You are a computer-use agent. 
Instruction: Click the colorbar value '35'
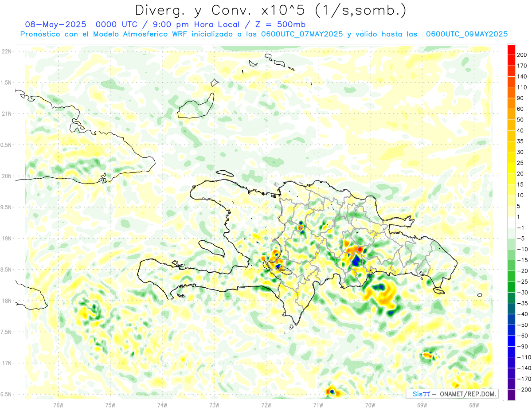[x=520, y=141]
